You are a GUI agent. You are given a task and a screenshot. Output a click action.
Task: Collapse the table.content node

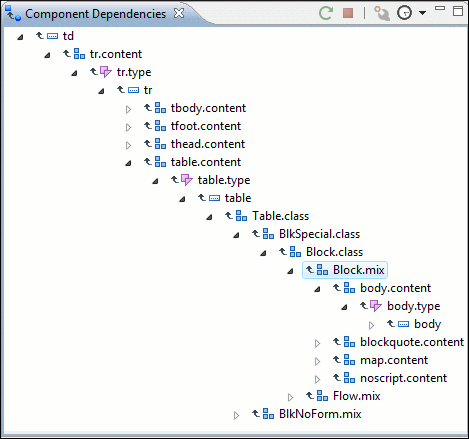128,163
